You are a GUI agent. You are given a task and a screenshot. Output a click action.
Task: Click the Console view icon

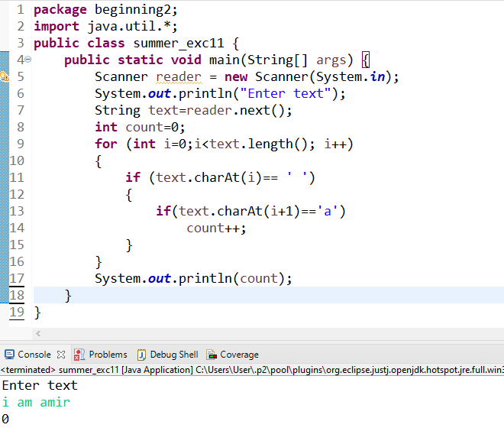tap(10, 355)
